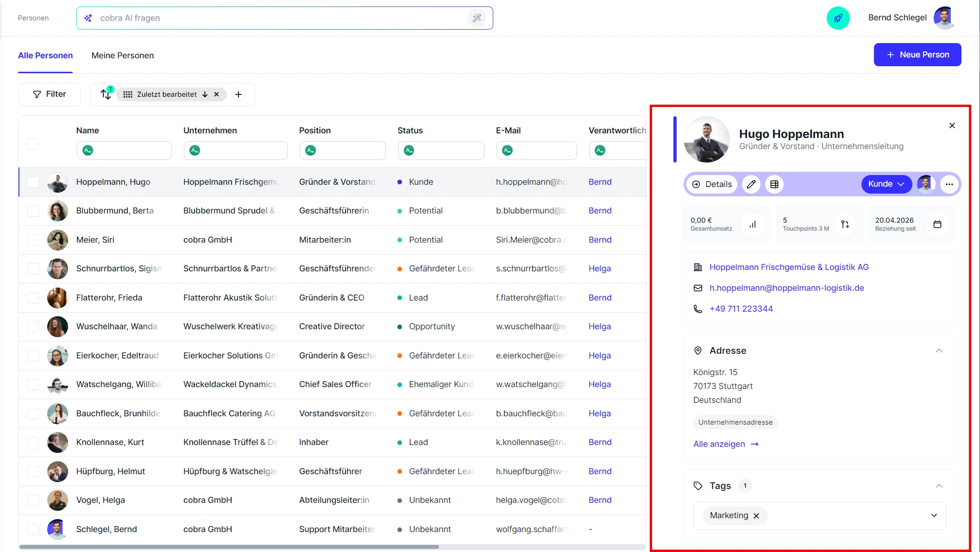The image size is (980, 552).
Task: Click Hugo Hoppelmann's large profile photo
Action: coord(707,139)
